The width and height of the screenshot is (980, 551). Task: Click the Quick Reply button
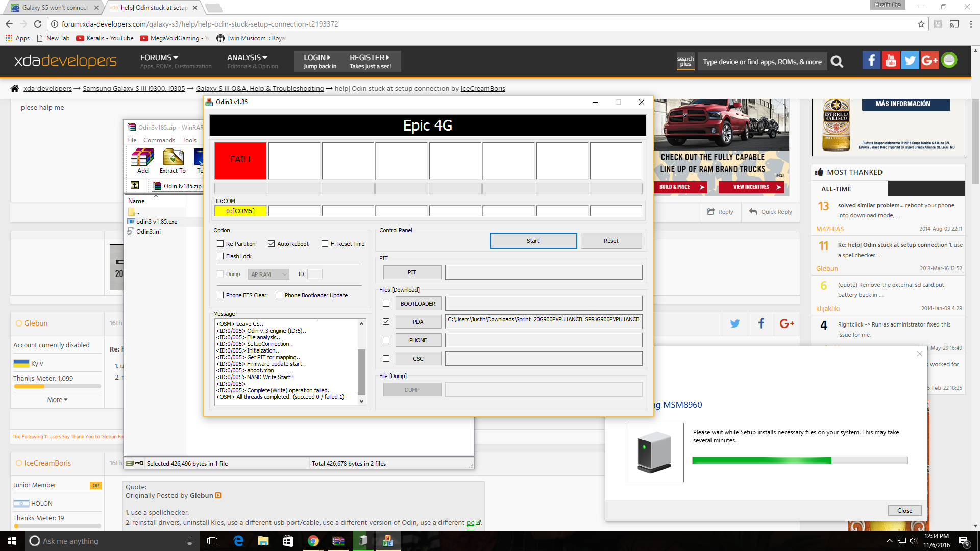[771, 212]
